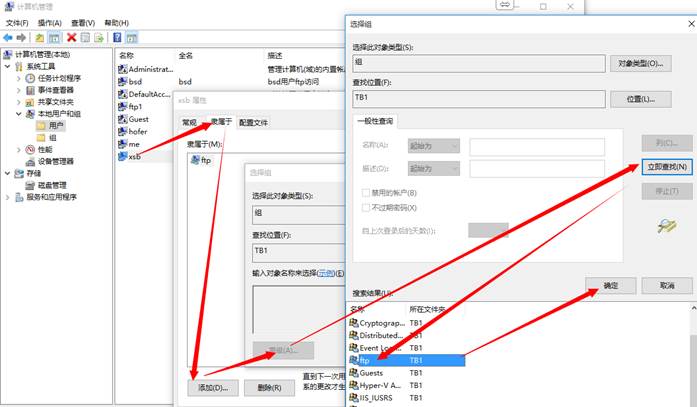
Task: Select the Hyper-V A... row in search results
Action: (405, 385)
